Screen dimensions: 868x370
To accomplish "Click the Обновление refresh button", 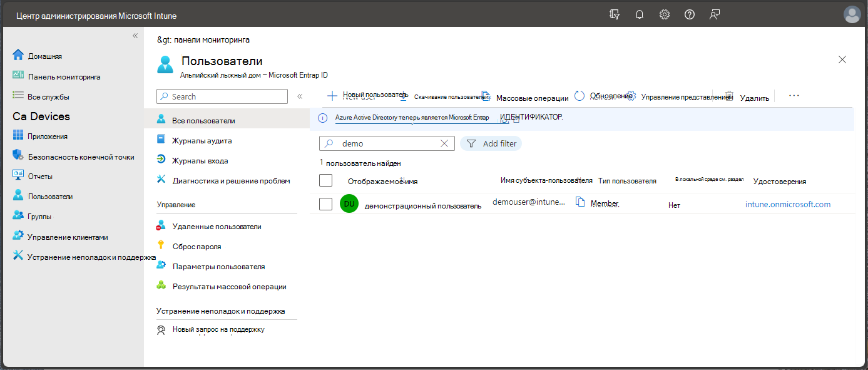I will tap(603, 96).
